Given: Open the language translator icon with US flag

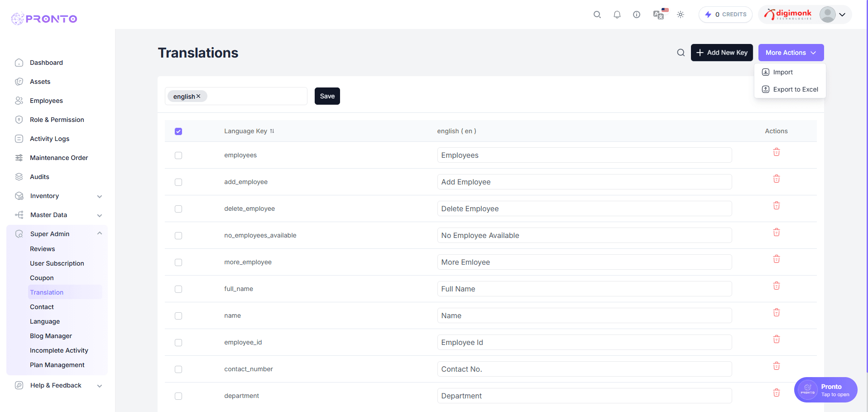Looking at the screenshot, I should click(659, 15).
